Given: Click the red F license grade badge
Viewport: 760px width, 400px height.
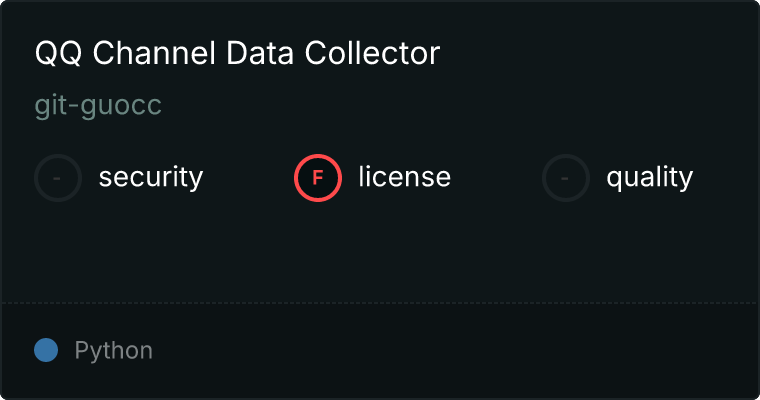Looking at the screenshot, I should [x=318, y=178].
